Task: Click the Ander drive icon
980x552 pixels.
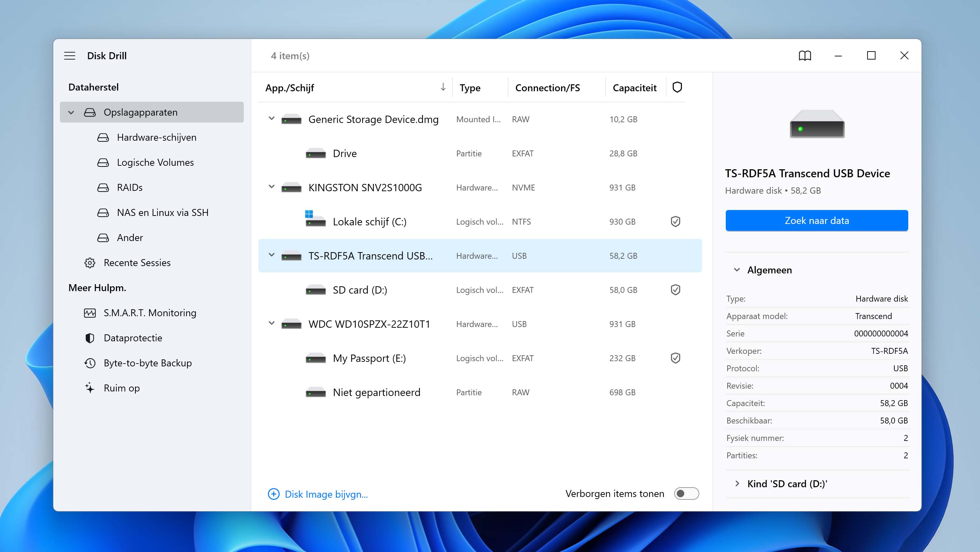Action: pyautogui.click(x=103, y=238)
